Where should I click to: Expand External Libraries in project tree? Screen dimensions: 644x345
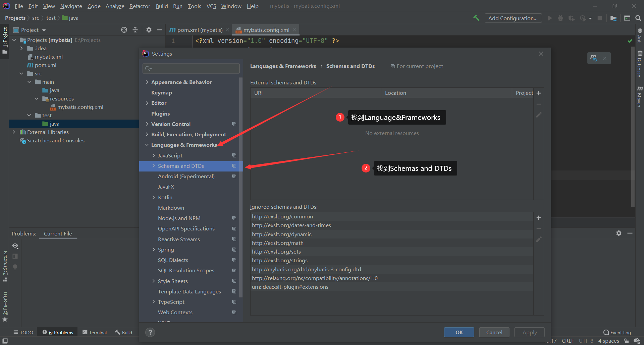(14, 132)
